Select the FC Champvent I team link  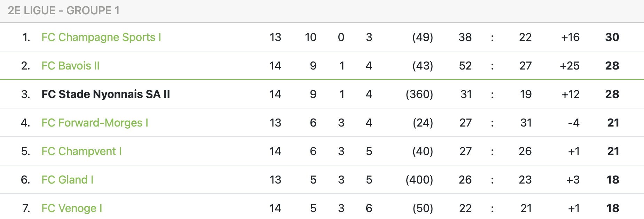click(x=81, y=151)
